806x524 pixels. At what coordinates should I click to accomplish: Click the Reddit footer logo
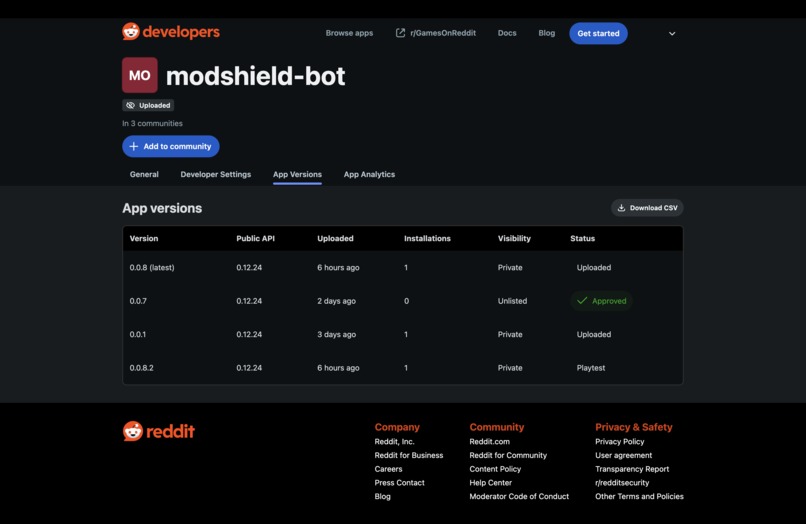[x=158, y=431]
